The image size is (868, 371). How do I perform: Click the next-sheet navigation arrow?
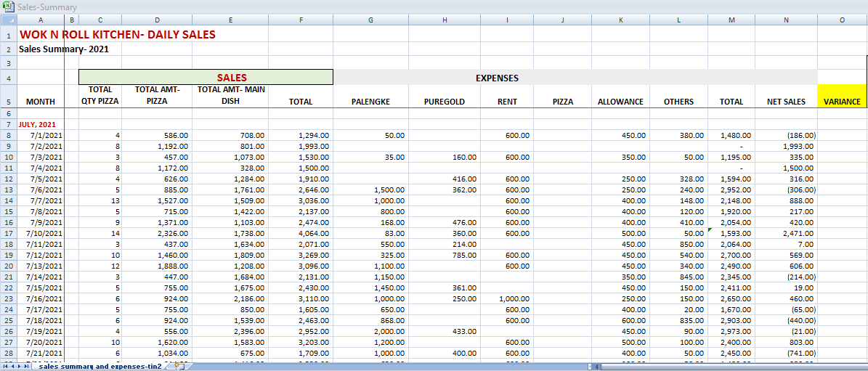[x=20, y=367]
